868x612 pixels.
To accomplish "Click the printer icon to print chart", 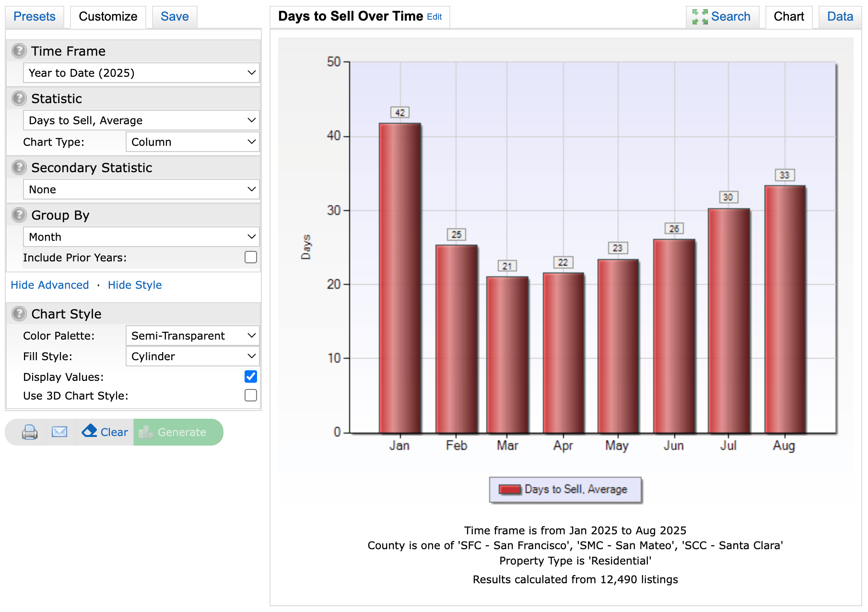I will (30, 432).
